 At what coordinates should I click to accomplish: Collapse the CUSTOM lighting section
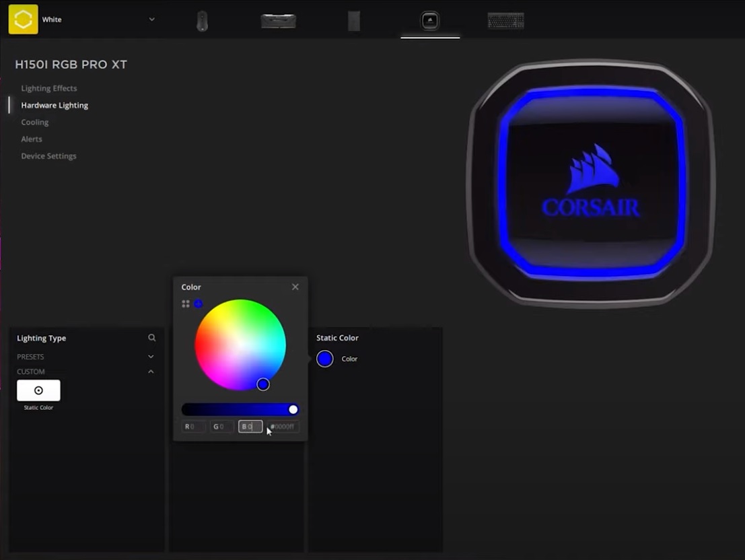[x=151, y=371]
